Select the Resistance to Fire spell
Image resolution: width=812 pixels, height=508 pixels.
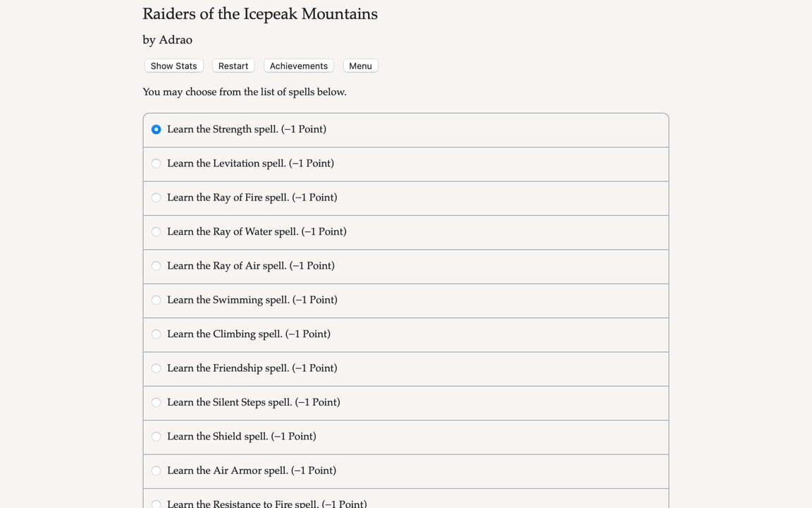pyautogui.click(x=156, y=504)
